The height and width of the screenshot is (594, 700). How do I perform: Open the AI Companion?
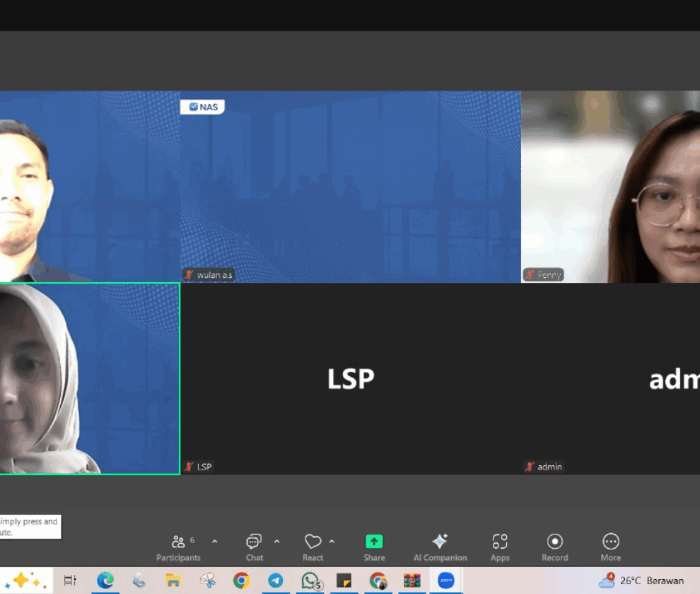pos(440,547)
